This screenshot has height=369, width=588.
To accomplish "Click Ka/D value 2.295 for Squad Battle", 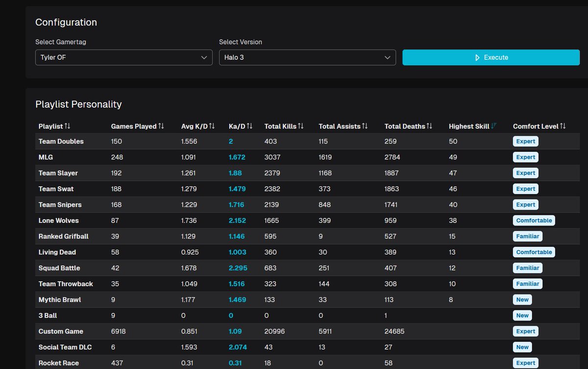I will [x=238, y=268].
